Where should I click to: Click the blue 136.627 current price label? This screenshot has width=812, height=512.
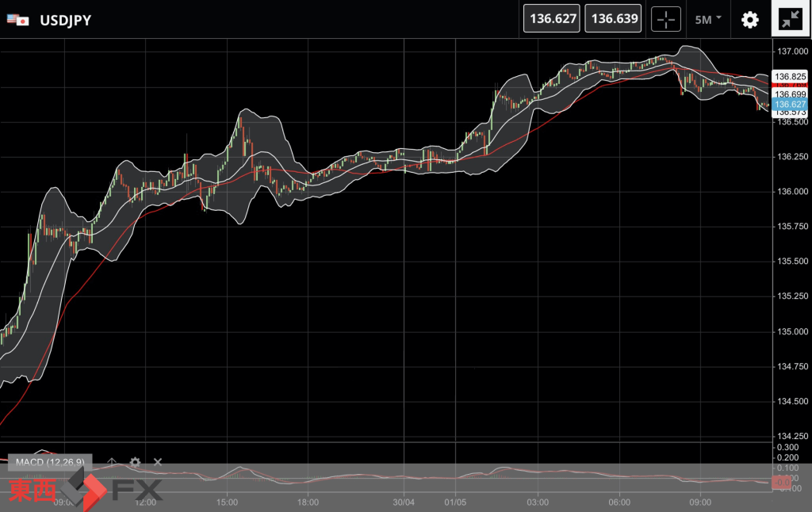790,104
